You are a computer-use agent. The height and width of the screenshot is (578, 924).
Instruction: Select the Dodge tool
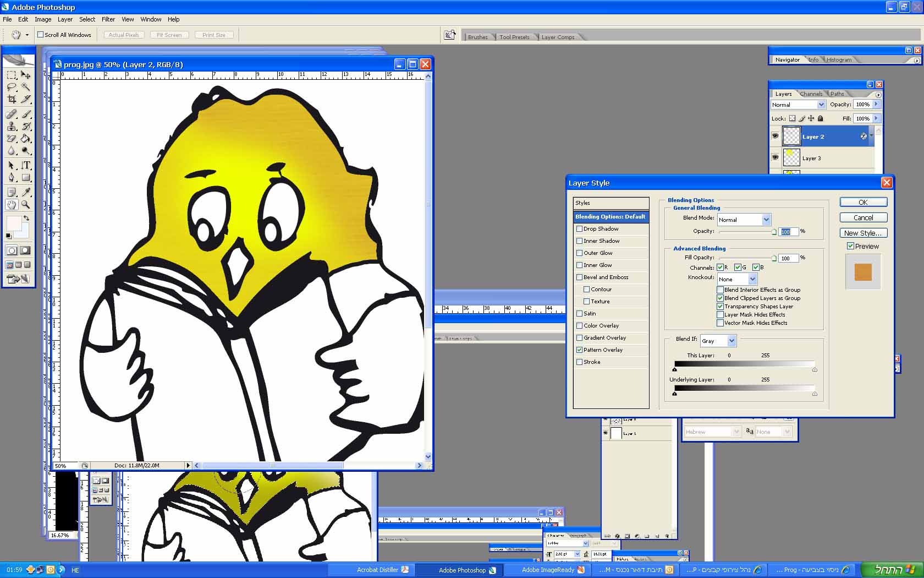26,150
